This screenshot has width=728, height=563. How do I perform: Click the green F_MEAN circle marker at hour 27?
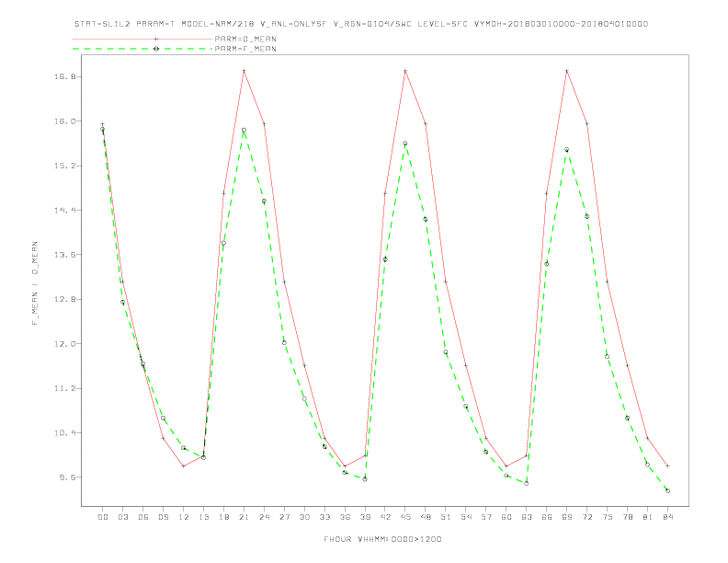point(284,343)
